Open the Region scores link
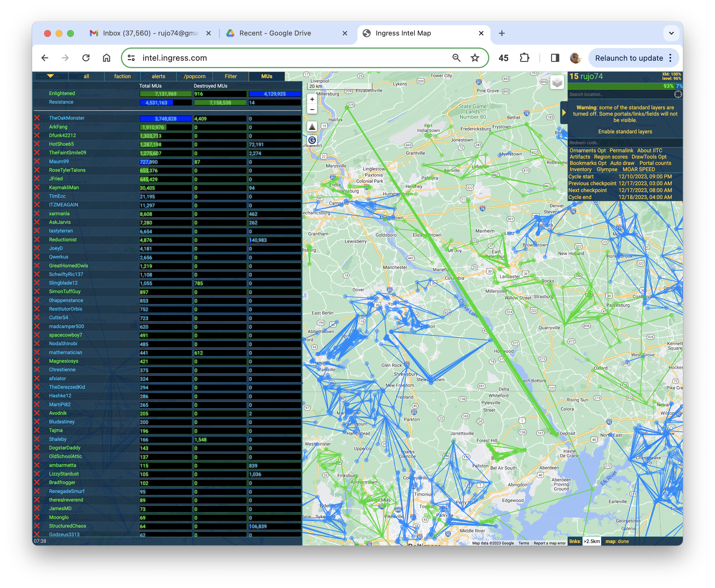715x588 pixels. click(610, 157)
